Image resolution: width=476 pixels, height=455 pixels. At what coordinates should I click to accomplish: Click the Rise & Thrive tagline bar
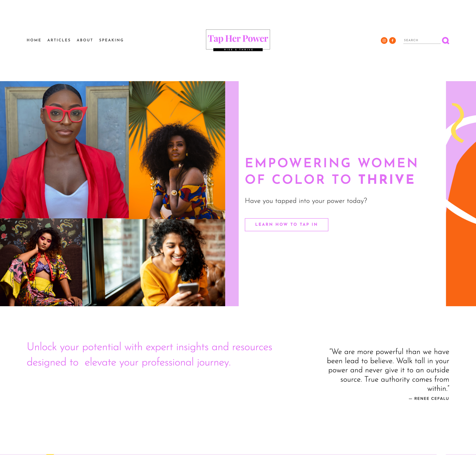(x=238, y=50)
